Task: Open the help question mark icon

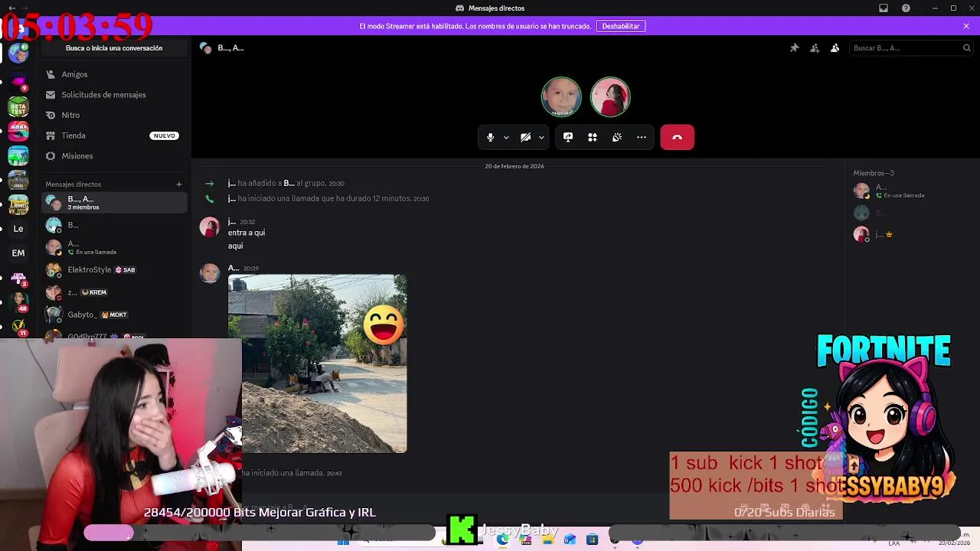Action: 906,8
